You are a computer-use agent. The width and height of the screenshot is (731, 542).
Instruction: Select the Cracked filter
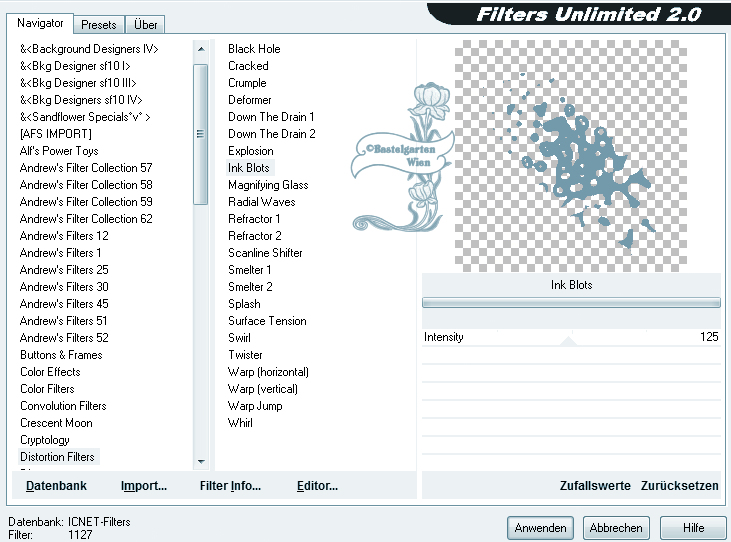coord(248,66)
